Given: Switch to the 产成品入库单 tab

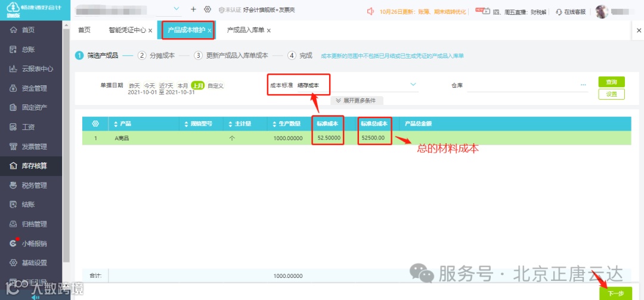Looking at the screenshot, I should click(246, 30).
